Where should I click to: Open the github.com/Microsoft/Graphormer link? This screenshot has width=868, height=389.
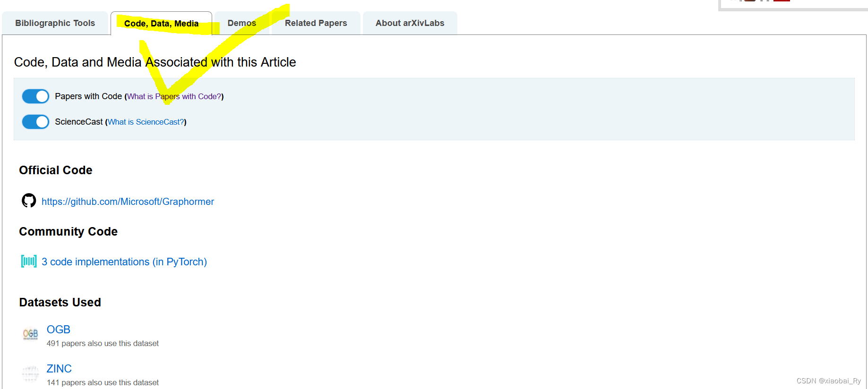[x=128, y=202]
